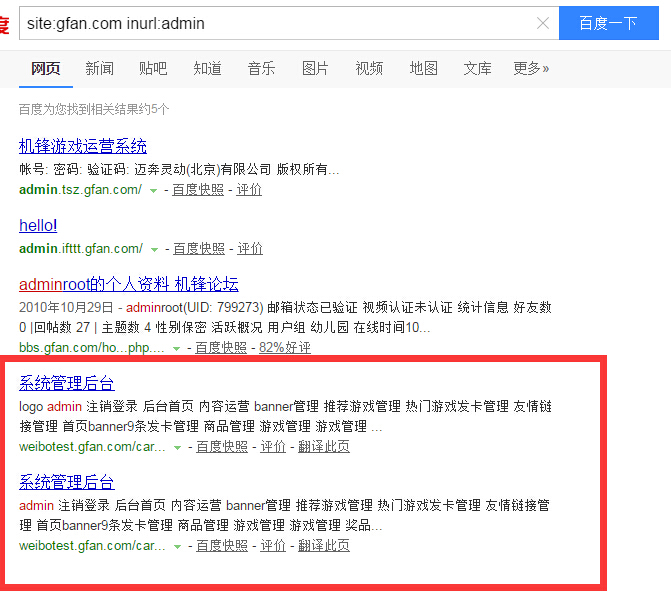Viewport: 671px width, 611px height.
Task: Select the 网页 tab
Action: 46,68
